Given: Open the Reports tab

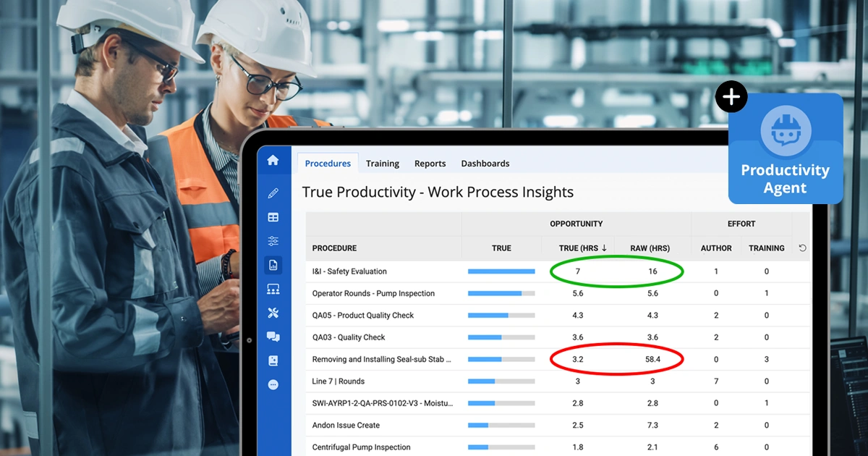Looking at the screenshot, I should coord(430,164).
